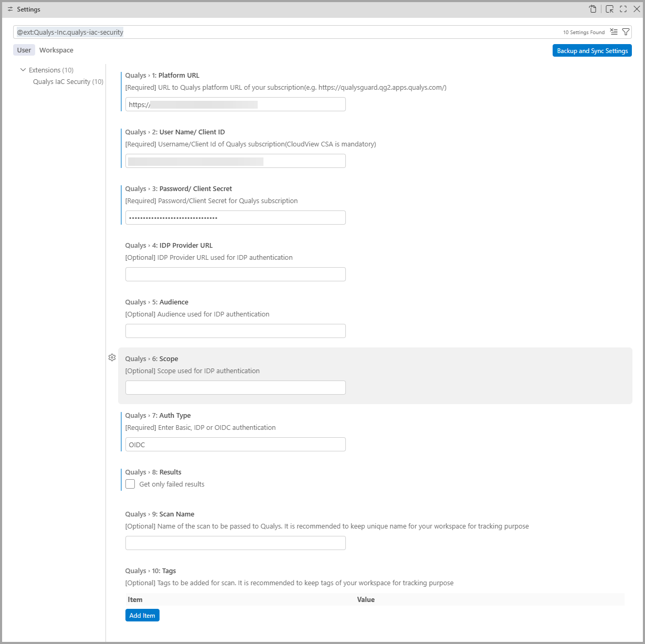Open gear menu for Scope setting
This screenshot has height=644, width=645.
112,357
